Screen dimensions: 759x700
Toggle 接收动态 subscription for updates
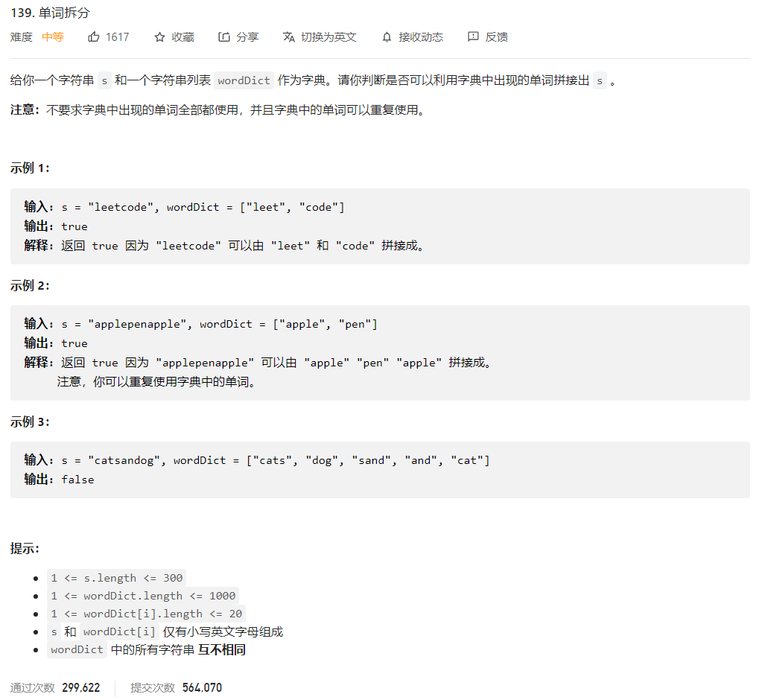tap(421, 37)
